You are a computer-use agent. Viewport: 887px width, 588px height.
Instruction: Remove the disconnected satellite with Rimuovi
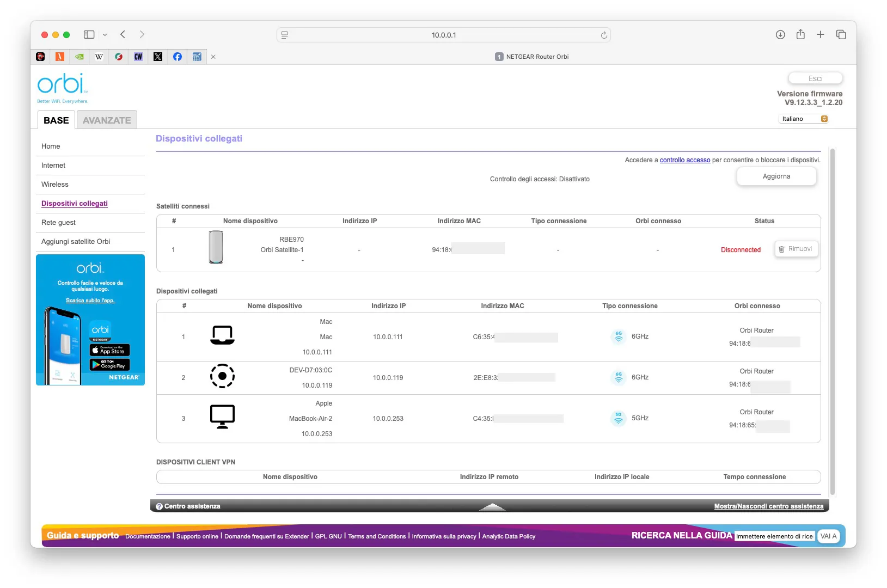pos(796,249)
